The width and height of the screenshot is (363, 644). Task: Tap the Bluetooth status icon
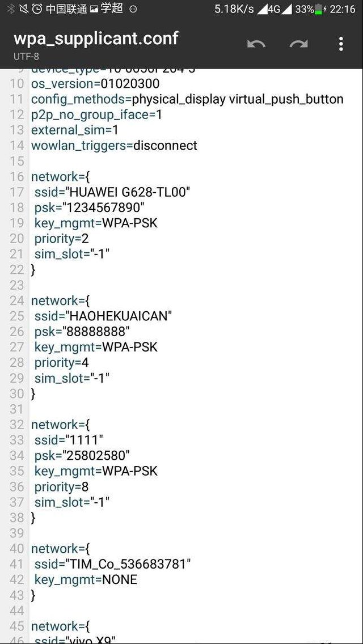click(x=11, y=9)
